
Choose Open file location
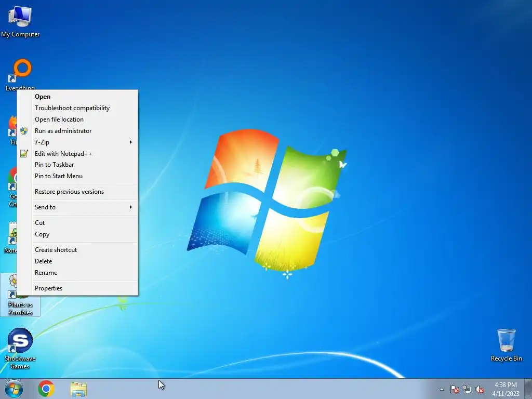click(x=78, y=119)
